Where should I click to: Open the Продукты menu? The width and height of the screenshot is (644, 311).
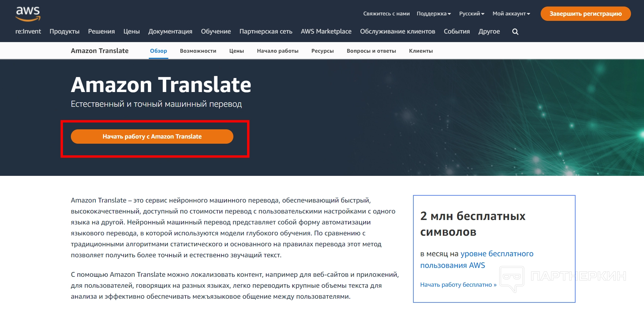click(64, 31)
